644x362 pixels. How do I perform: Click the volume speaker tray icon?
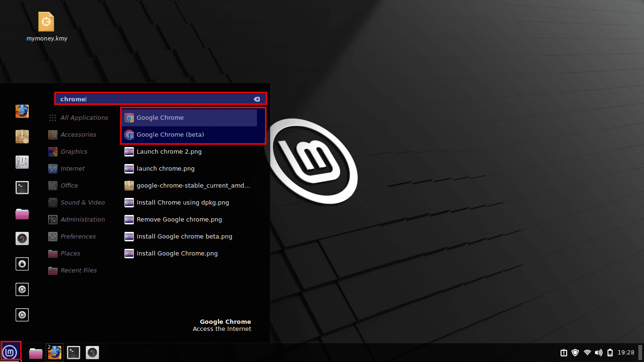pos(599,353)
